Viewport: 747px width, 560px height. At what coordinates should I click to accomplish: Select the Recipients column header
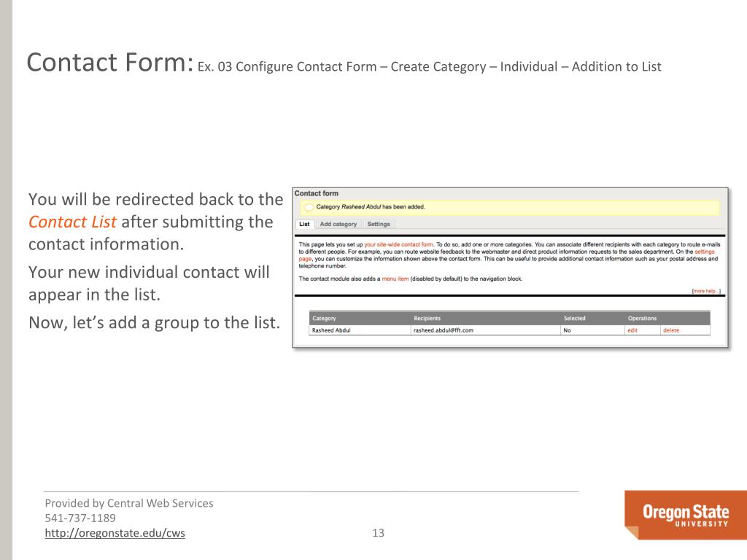(x=427, y=319)
